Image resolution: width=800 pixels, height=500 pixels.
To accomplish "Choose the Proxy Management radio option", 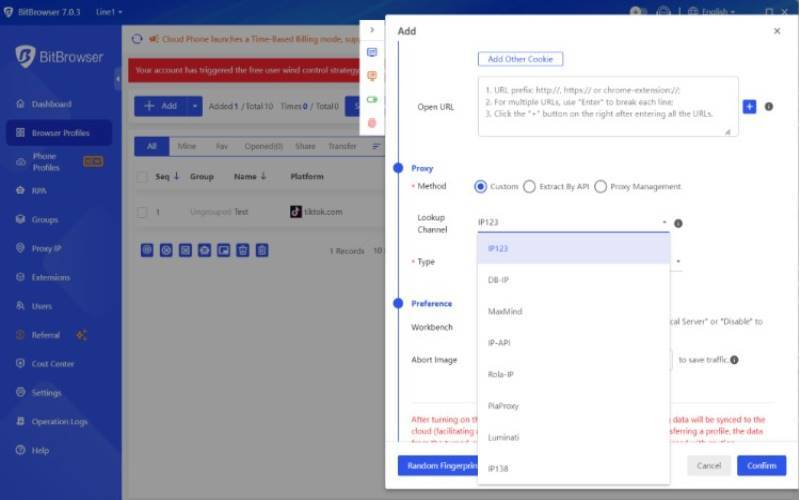I will point(600,186).
